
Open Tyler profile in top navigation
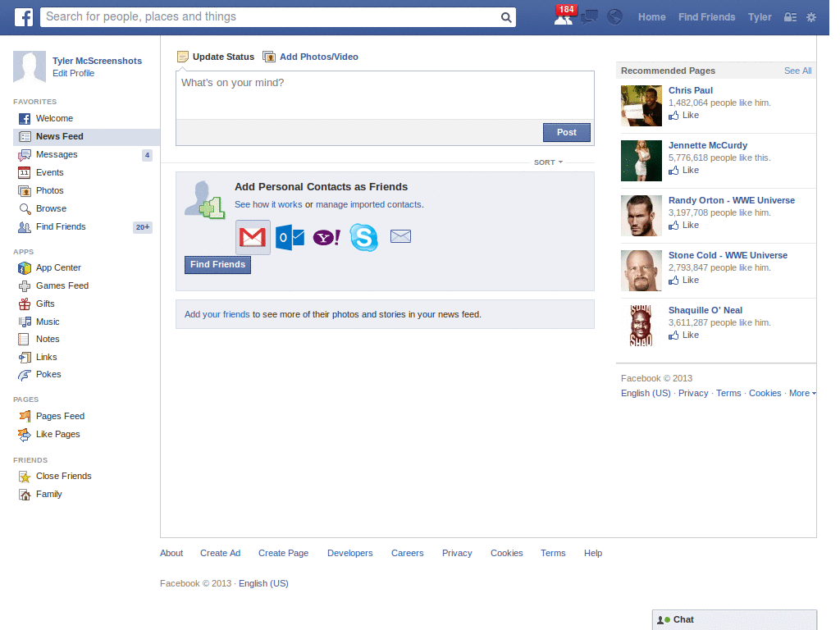click(x=760, y=17)
